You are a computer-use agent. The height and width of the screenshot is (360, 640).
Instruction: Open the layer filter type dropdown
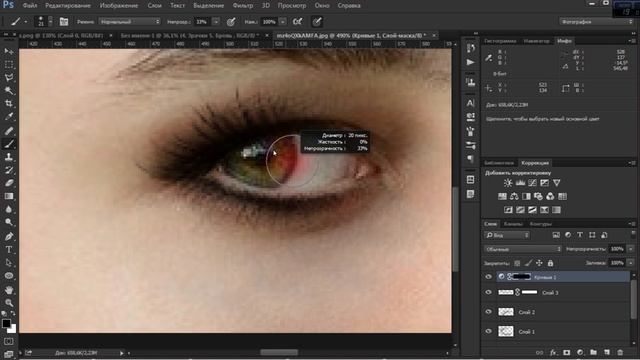(507, 235)
